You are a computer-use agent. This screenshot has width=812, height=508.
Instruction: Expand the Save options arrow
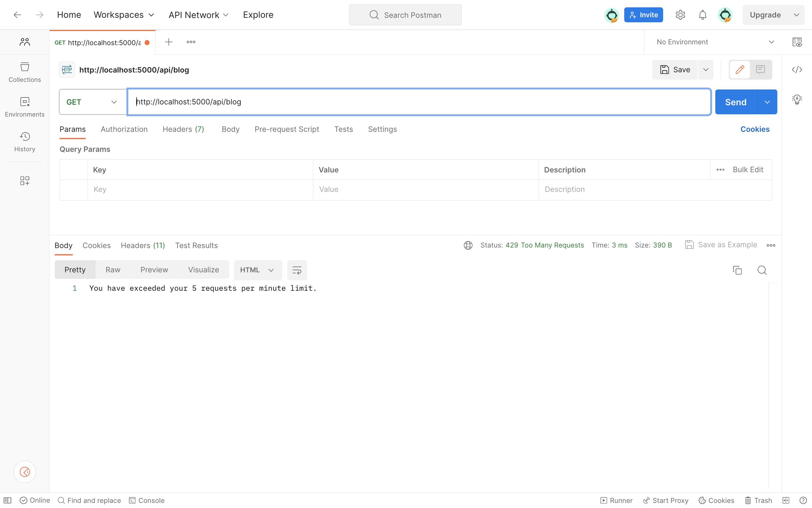tap(706, 69)
